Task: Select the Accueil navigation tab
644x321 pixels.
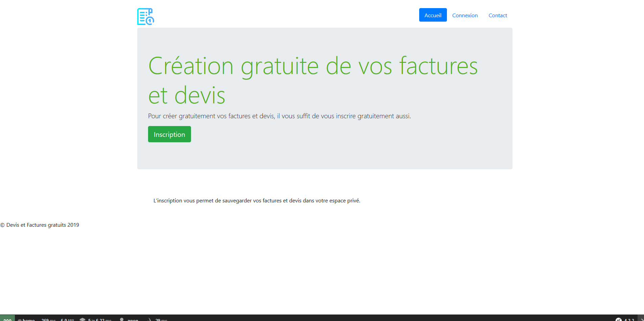Action: (x=433, y=15)
